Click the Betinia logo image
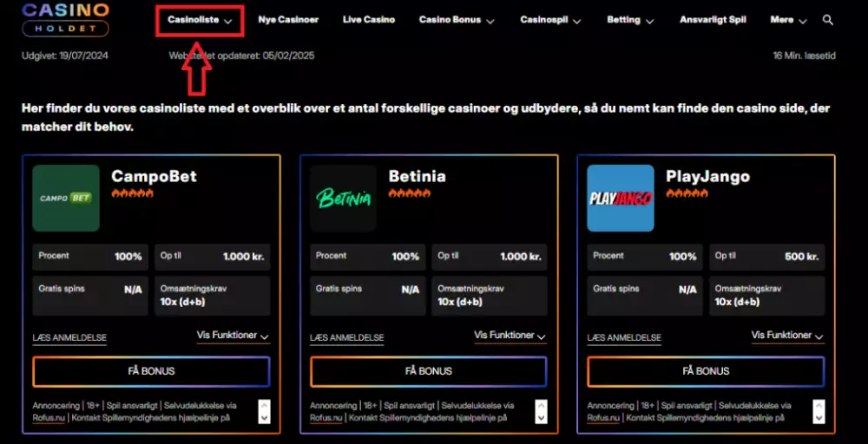The width and height of the screenshot is (868, 444). click(343, 198)
